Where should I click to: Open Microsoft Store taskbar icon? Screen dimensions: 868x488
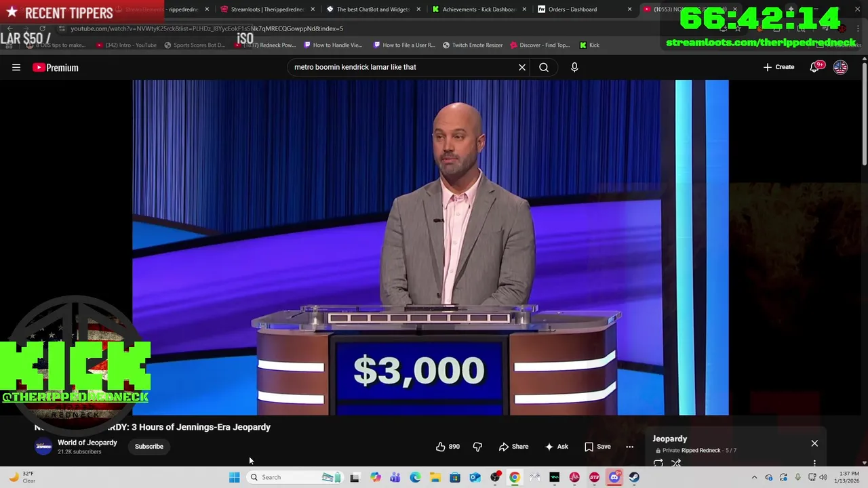(x=455, y=477)
